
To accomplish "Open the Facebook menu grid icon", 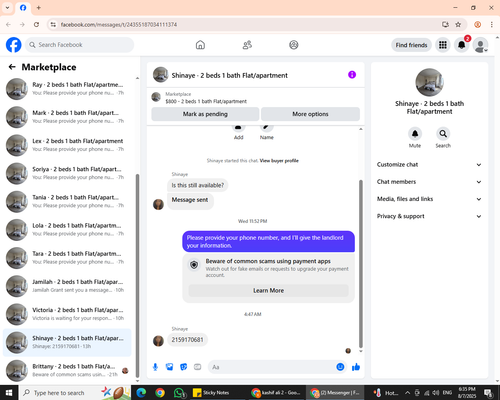I will point(443,45).
